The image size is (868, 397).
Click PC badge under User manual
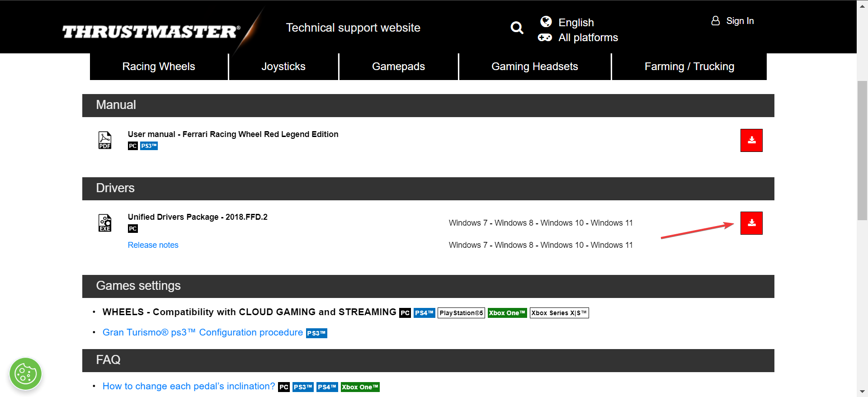(x=133, y=146)
